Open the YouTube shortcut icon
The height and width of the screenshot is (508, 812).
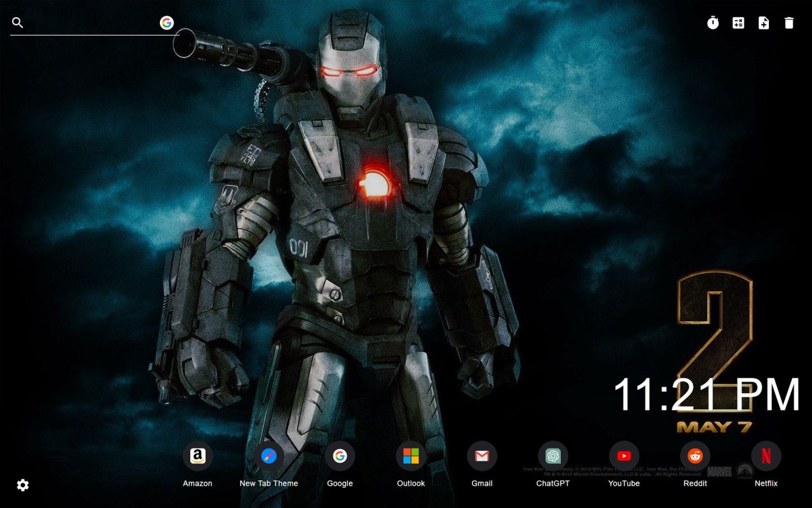point(624,456)
